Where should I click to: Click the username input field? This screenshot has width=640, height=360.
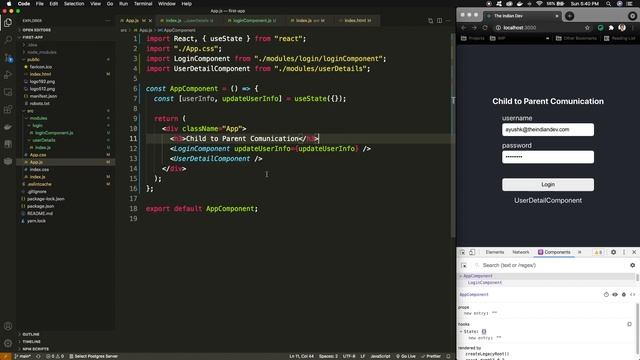coord(548,129)
